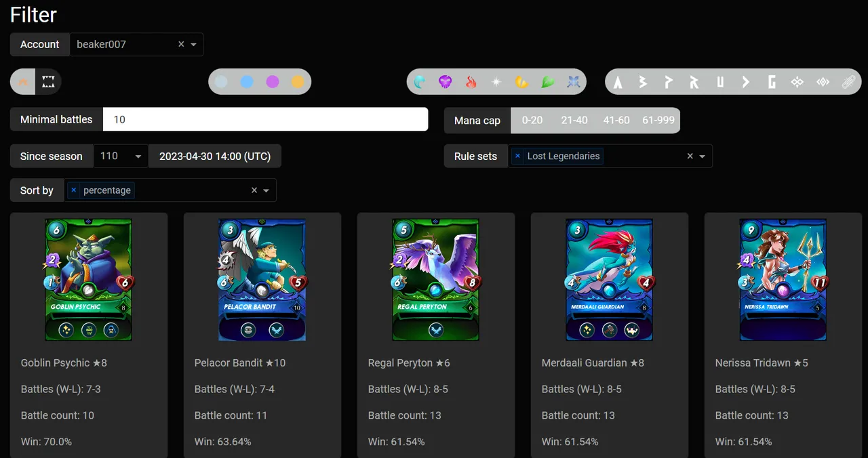
Task: Click the Win: 70.0% text
Action: coord(46,442)
